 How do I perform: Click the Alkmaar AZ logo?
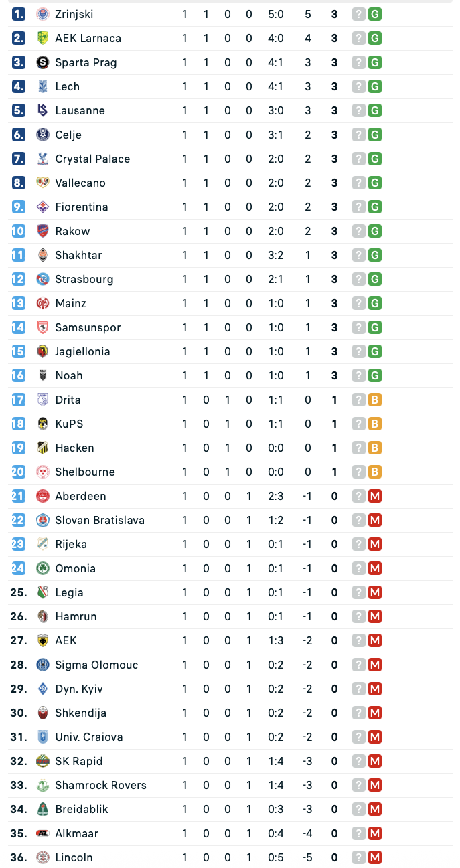click(x=43, y=833)
